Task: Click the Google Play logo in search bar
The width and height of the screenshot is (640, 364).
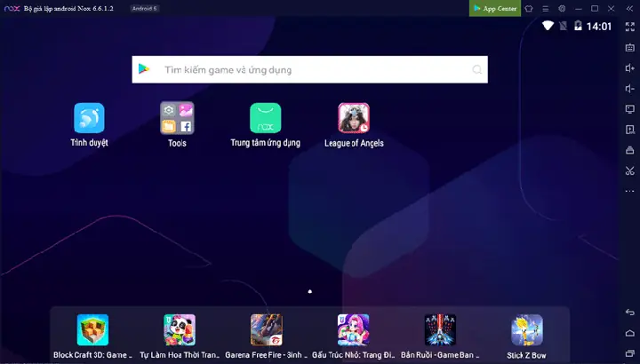Action: (144, 69)
